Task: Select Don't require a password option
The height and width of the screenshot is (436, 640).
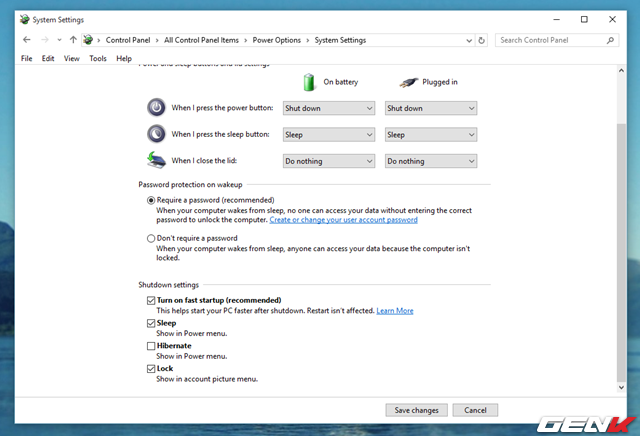Action: coord(151,238)
